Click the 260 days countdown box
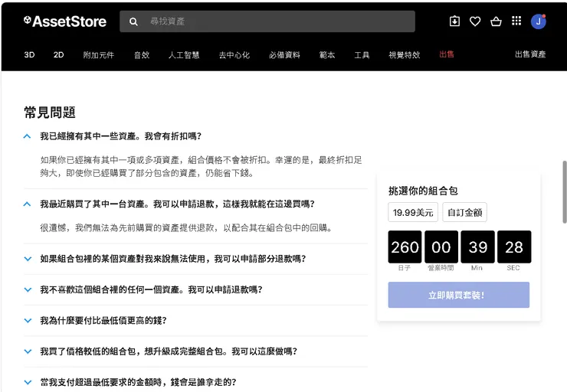The image size is (567, 392). point(405,247)
